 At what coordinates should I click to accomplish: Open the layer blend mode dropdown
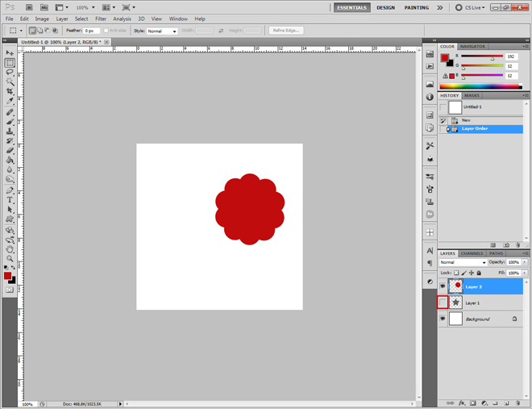click(463, 262)
